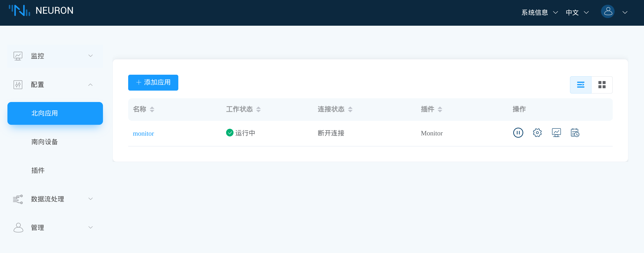Image resolution: width=644 pixels, height=253 pixels.
Task: Select 南向设备 in sidebar
Action: [45, 142]
